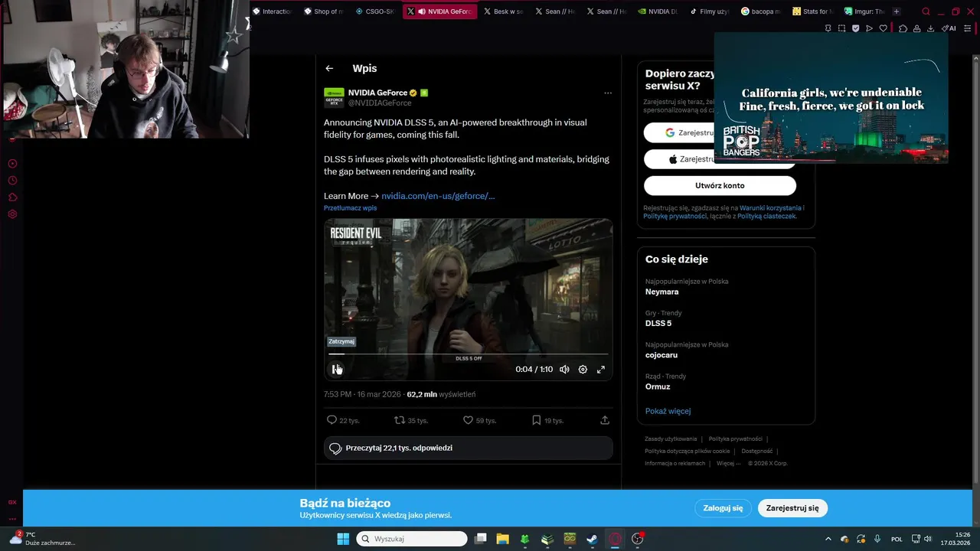Click Przeczytaj 22,1 tys. odpowiedzi button

pos(469,448)
